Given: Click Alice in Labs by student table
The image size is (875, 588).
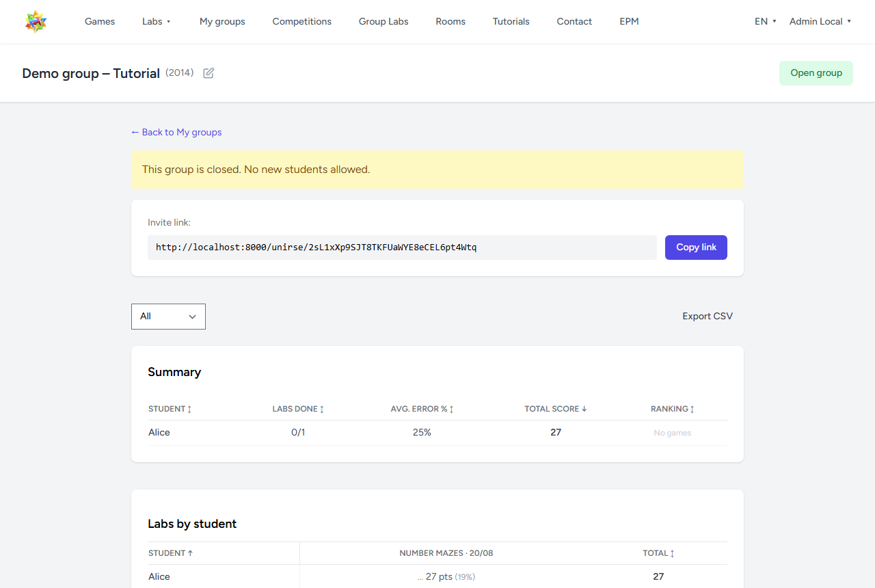Looking at the screenshot, I should [159, 577].
